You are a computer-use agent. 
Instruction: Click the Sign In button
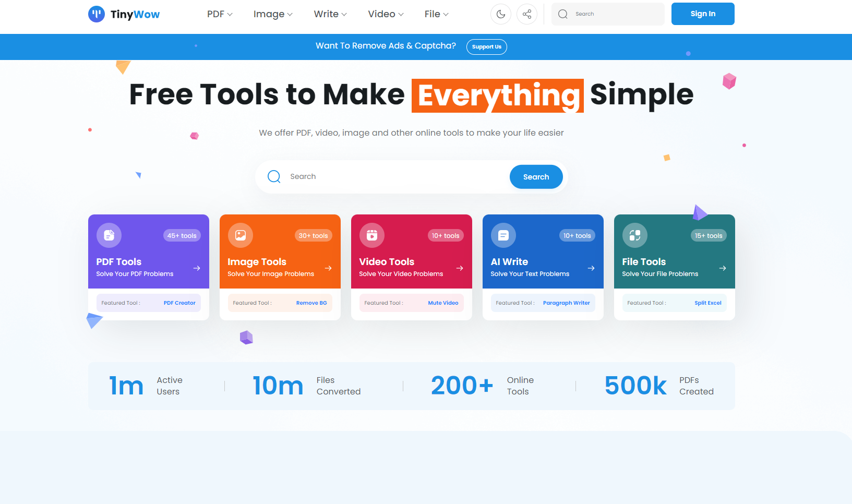pos(703,14)
